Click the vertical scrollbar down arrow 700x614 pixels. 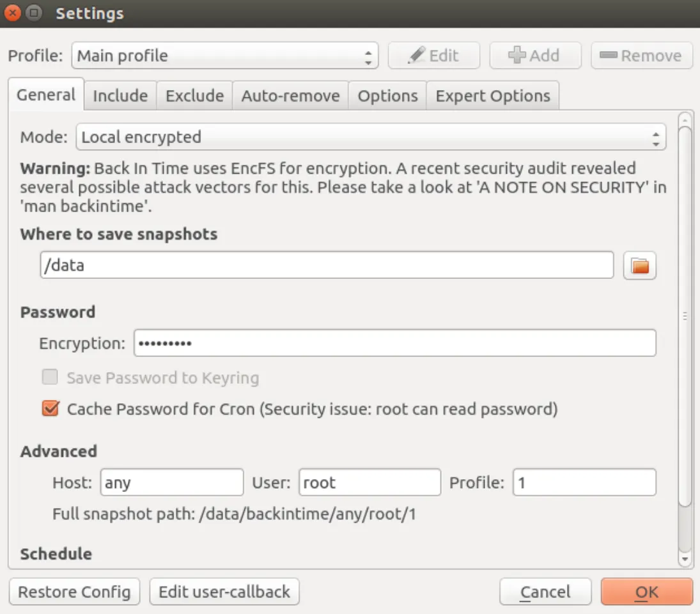(x=685, y=559)
